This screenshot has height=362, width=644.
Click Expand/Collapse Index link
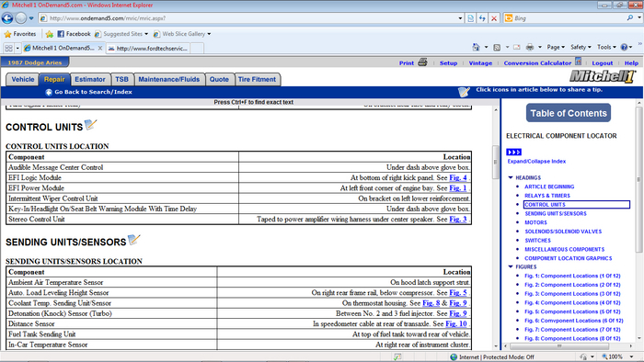536,161
